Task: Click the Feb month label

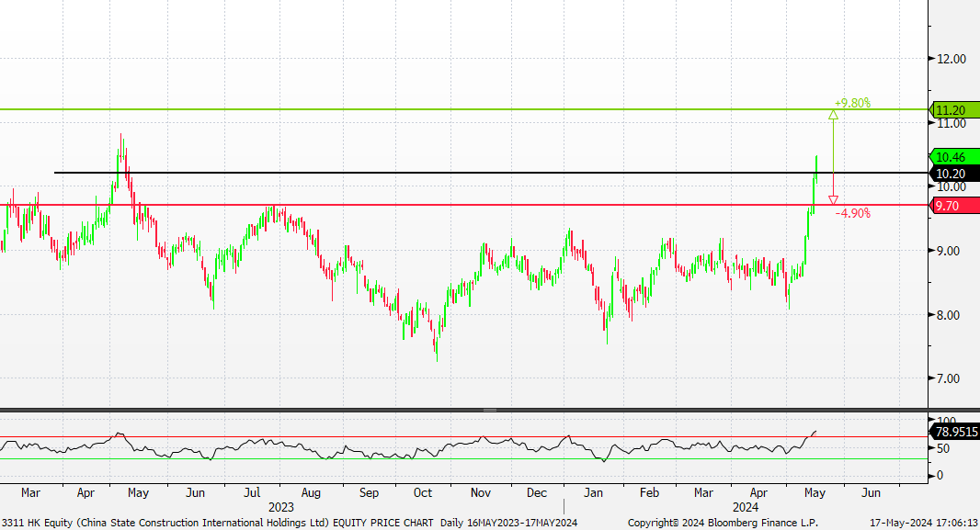Action: coord(649,492)
